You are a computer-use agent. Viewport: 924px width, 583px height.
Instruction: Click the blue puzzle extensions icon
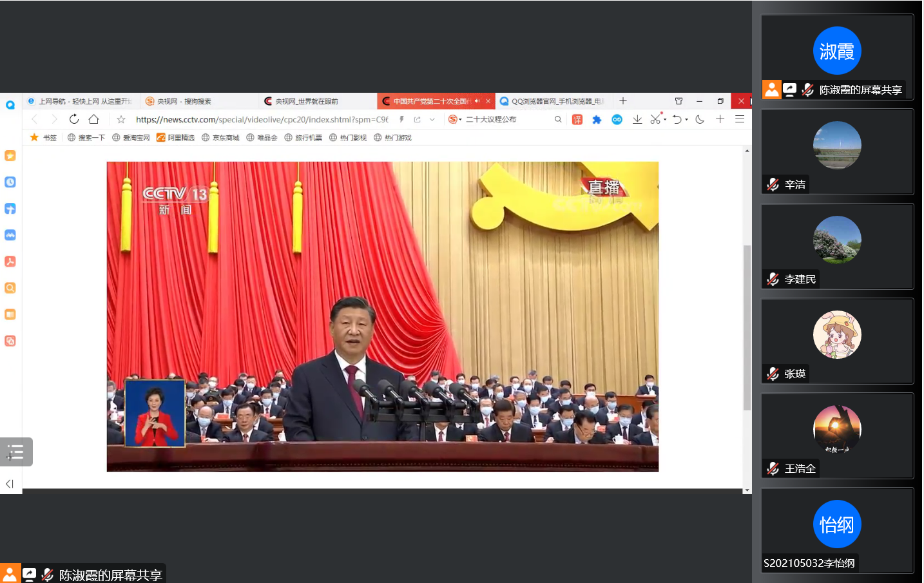point(597,119)
